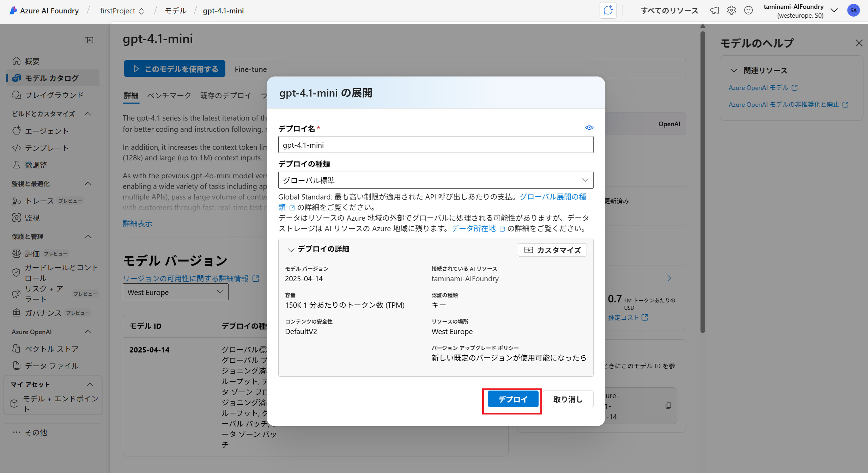Click the main page vertical scrollbar
The height and width of the screenshot is (473, 868).
pyautogui.click(x=703, y=182)
